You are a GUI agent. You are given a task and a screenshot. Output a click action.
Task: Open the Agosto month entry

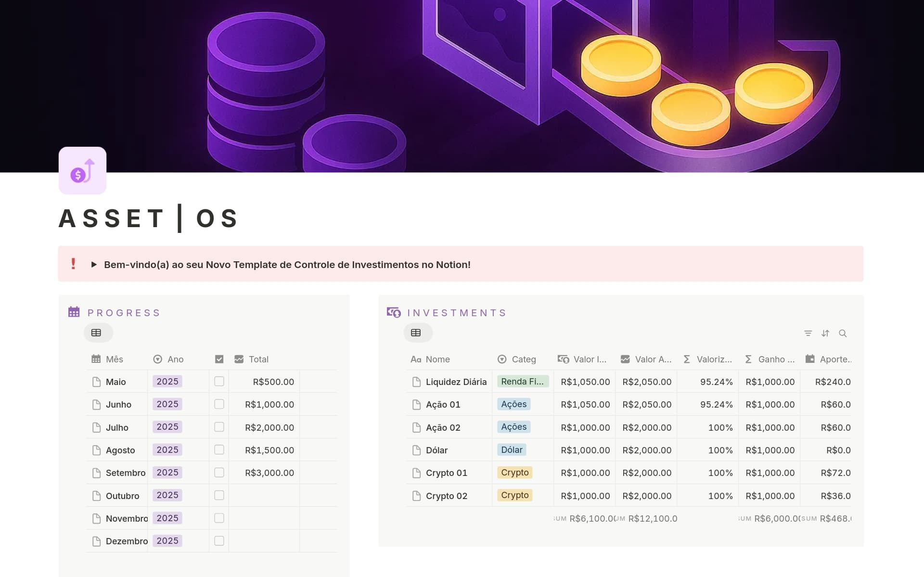pyautogui.click(x=120, y=450)
